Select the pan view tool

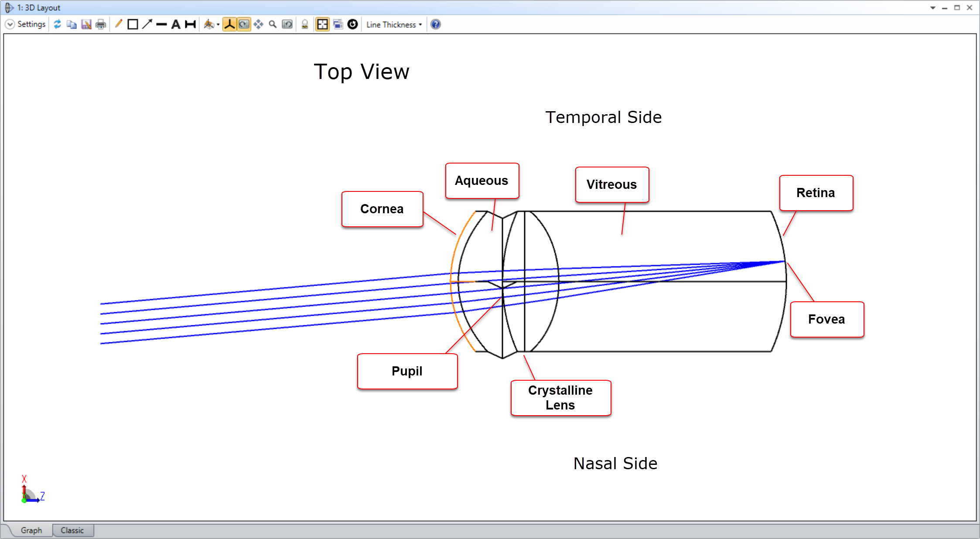259,24
